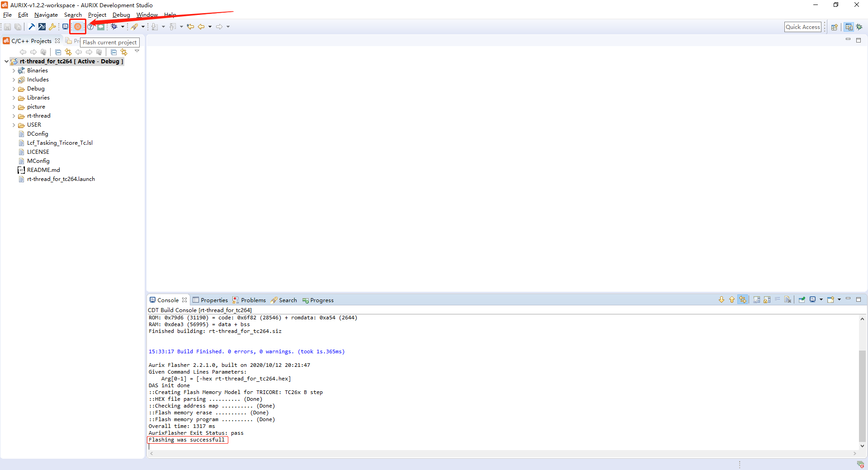Click the Edit menu
The height and width of the screenshot is (470, 868).
coord(23,15)
